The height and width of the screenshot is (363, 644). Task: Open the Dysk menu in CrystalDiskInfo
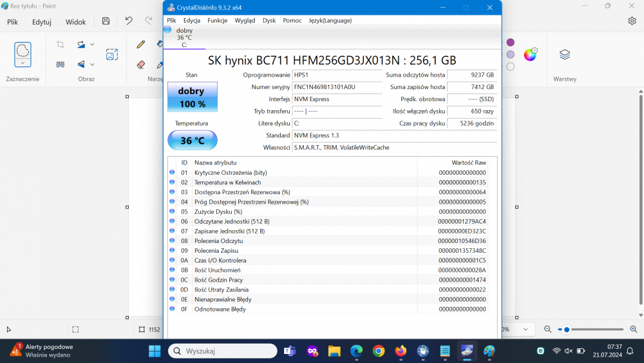[269, 21]
